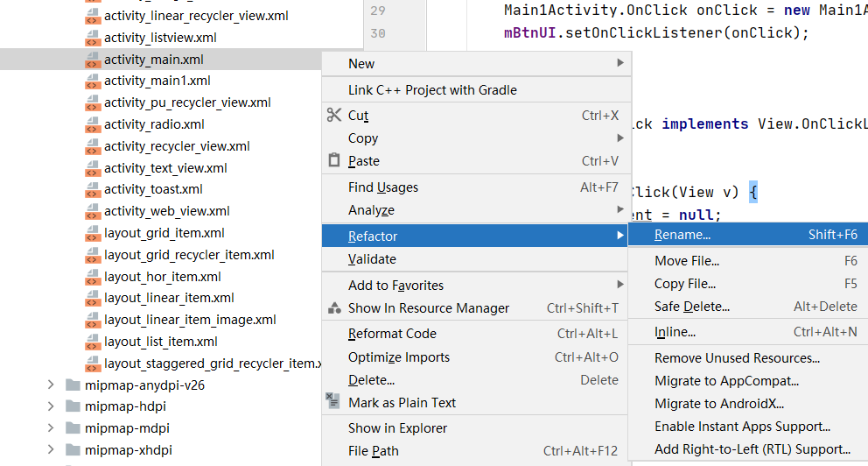Click the mipmap-hdpi folder icon
Viewport: 868px width, 466px height.
(73, 406)
